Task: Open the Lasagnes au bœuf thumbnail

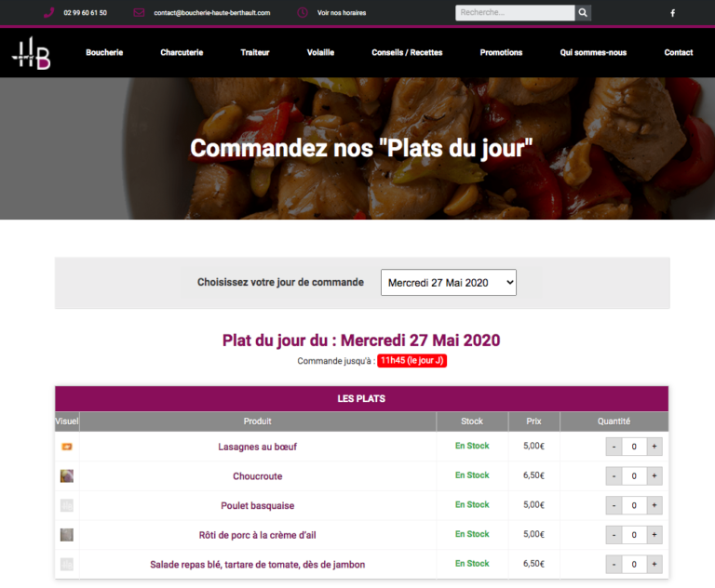Action: coord(67,447)
